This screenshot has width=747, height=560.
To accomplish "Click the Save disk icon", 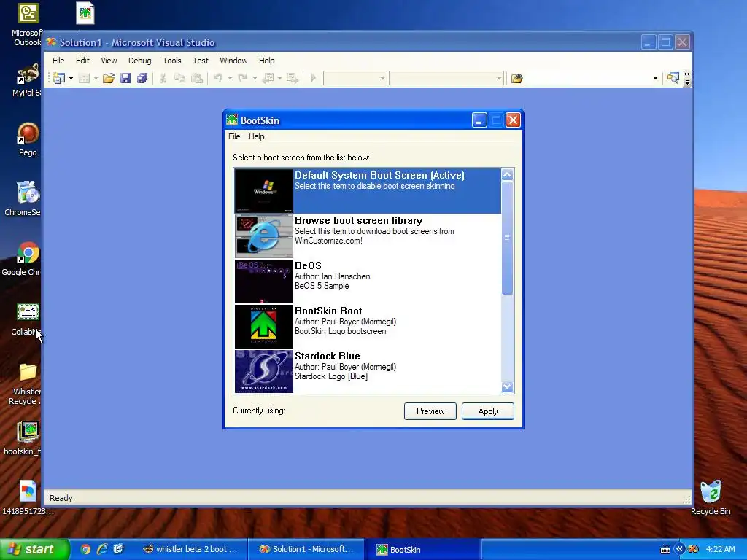I will 125,78.
